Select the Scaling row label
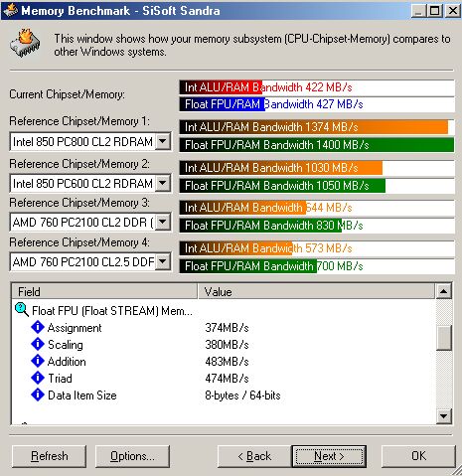Screen dimensions: 462x476 click(66, 345)
